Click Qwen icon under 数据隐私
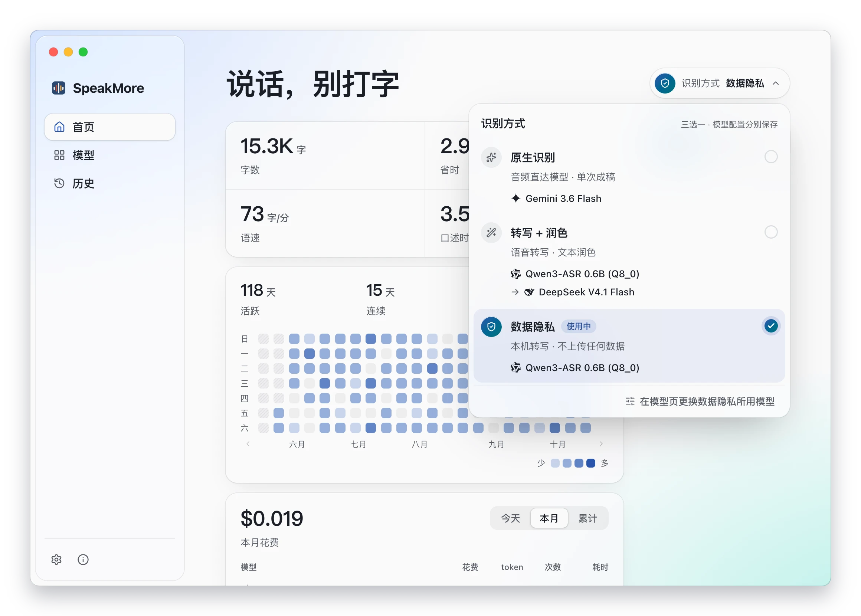861x616 pixels. click(x=515, y=367)
